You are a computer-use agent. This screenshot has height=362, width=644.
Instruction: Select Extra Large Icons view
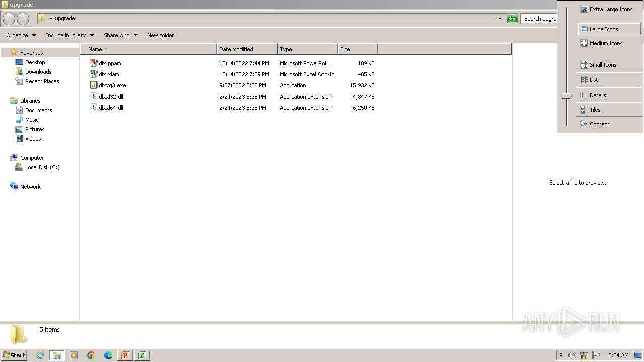click(607, 9)
